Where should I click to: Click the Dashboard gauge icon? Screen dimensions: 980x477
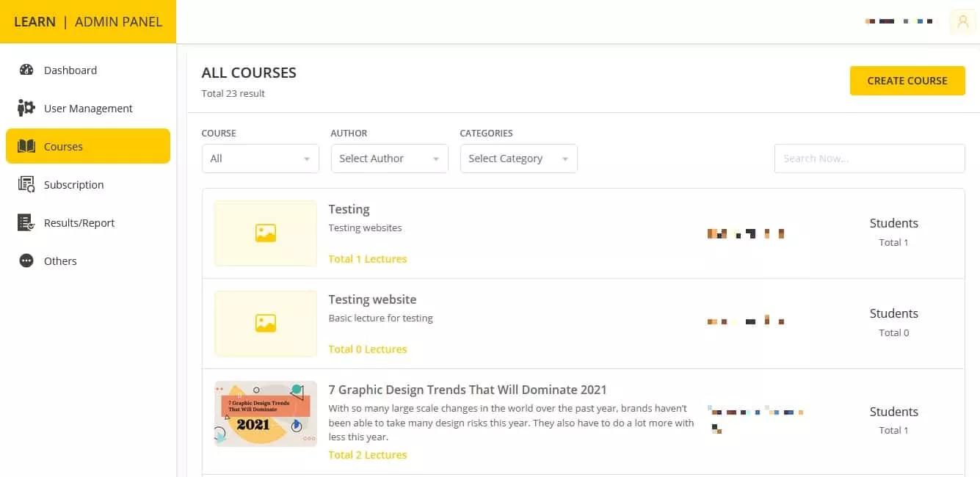point(26,70)
